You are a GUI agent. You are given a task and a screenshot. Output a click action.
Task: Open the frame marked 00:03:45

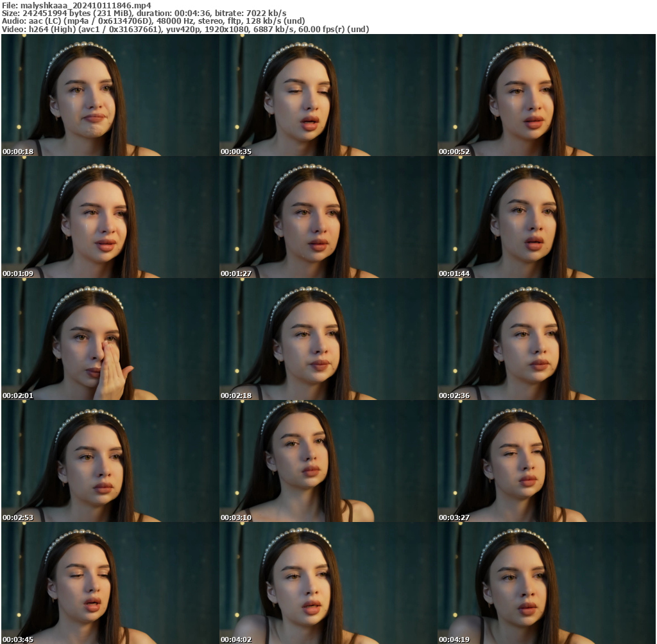coord(110,583)
